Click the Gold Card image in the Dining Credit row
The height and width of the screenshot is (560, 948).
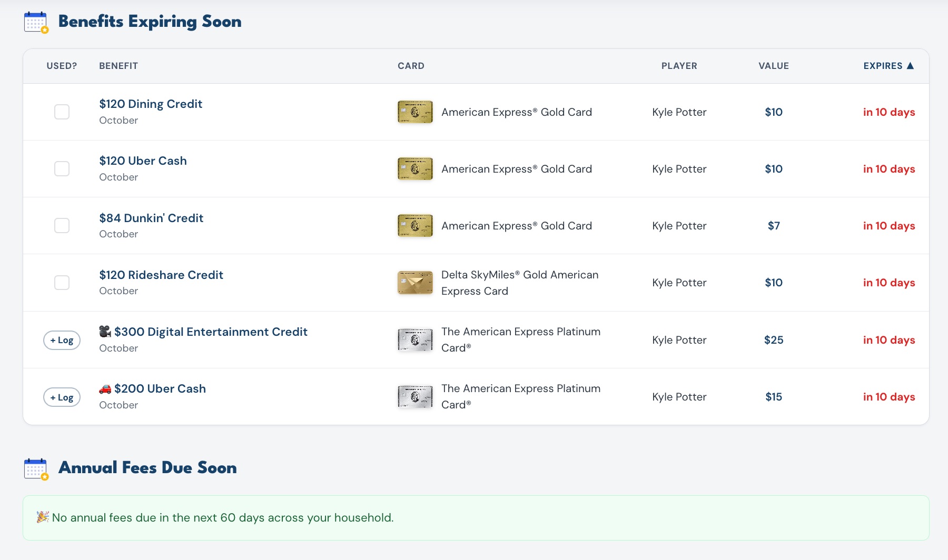[415, 112]
